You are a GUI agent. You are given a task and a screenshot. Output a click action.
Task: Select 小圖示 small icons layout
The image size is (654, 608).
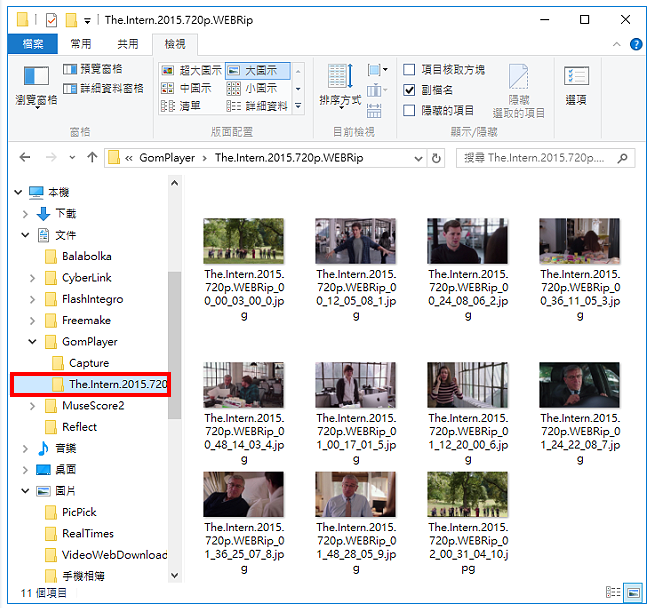(x=252, y=88)
